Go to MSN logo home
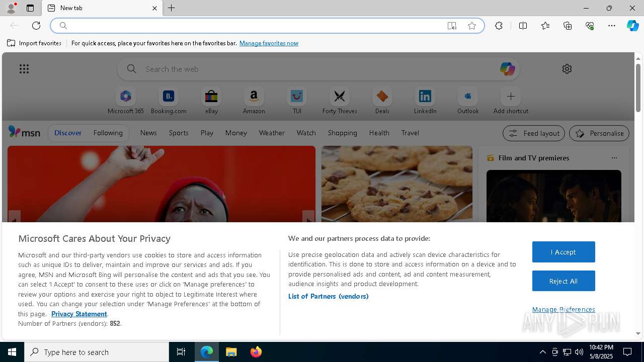 tap(24, 132)
